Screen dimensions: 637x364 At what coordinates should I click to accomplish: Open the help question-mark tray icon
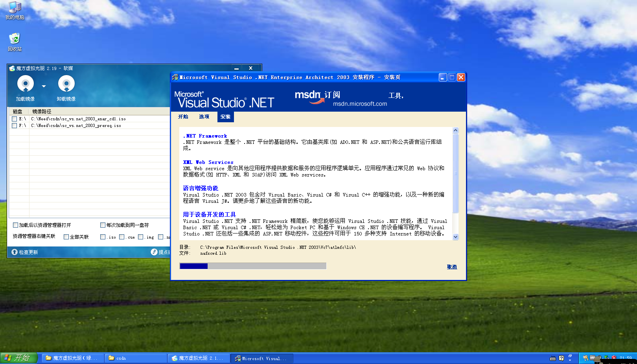[x=561, y=358]
